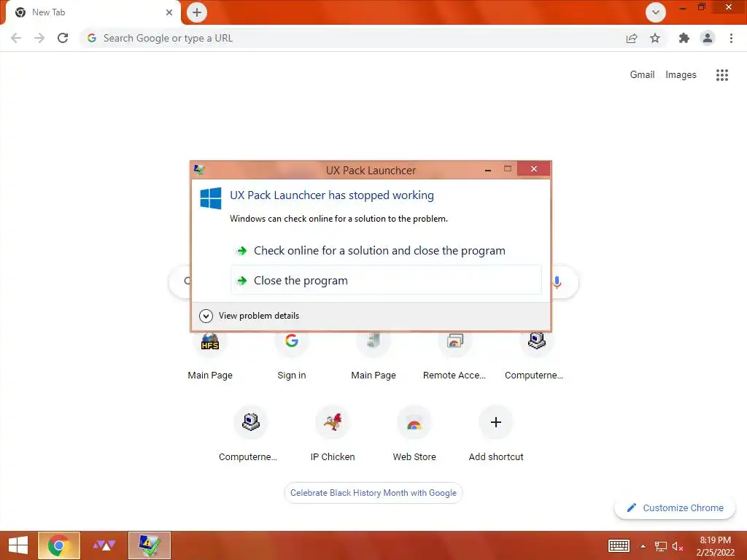Open the Windows Start button
747x560 pixels.
tap(18, 545)
